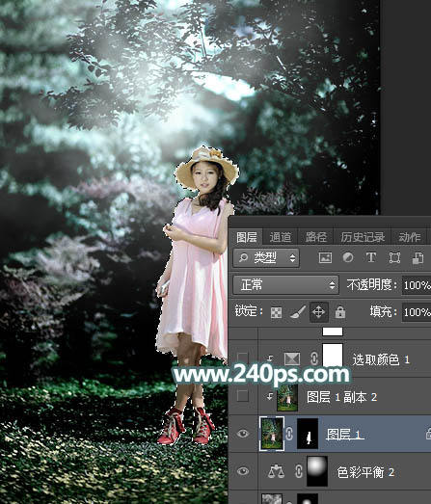Filter layers by shape icon
Screen dimensions: 431x504
coord(394,258)
